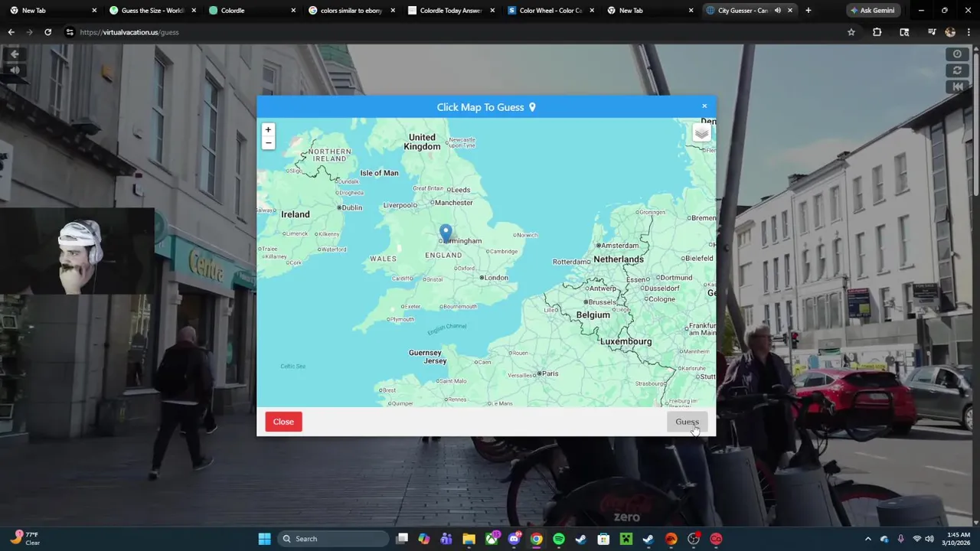Open the browser extensions menu
The width and height of the screenshot is (980, 551).
pyautogui.click(x=877, y=32)
